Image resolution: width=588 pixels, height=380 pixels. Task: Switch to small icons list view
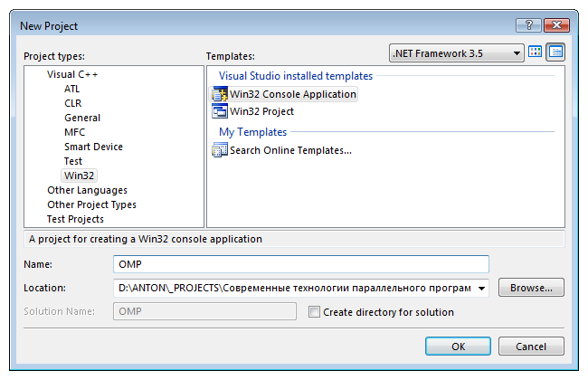point(555,52)
